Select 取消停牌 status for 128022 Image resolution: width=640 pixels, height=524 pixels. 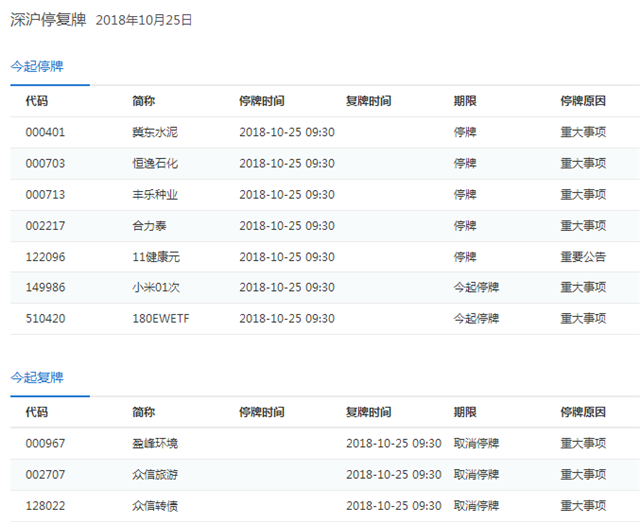pyautogui.click(x=476, y=506)
